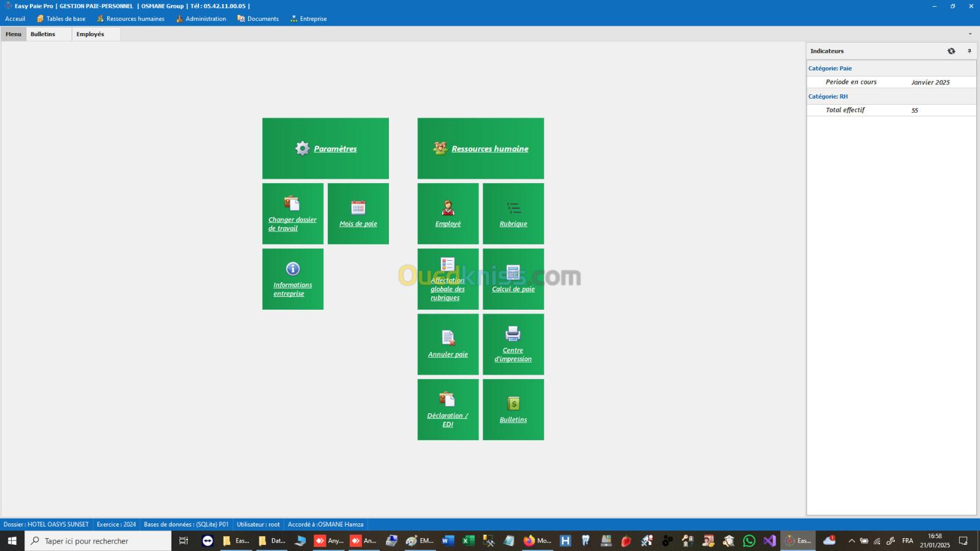Click the Windows taskbar search box
Viewport: 980px width, 551px height.
tap(98, 541)
